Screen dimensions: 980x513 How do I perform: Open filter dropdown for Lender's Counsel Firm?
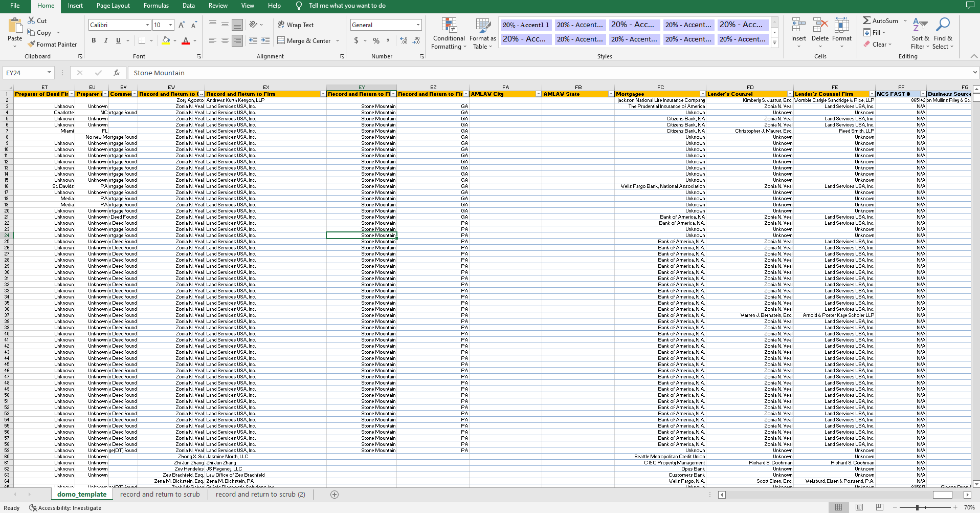(x=872, y=94)
